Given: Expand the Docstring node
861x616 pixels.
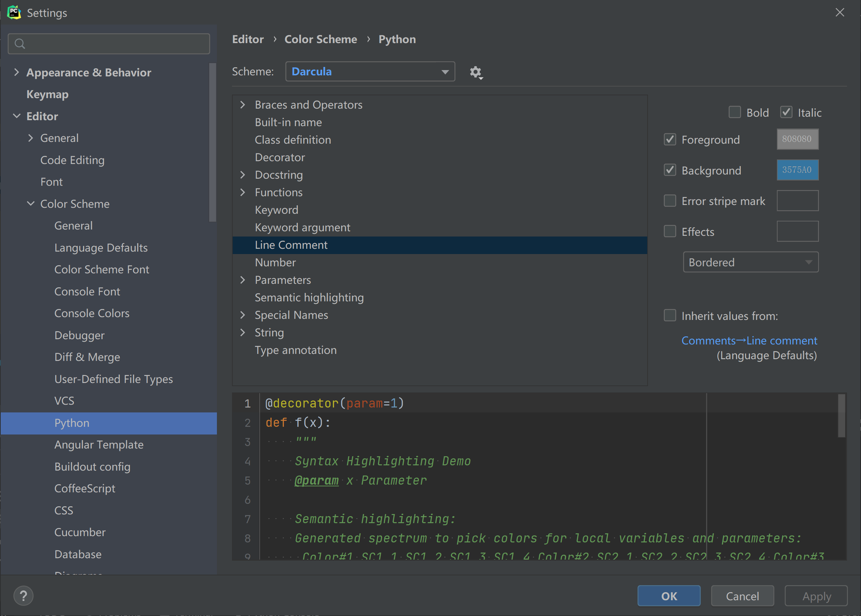Looking at the screenshot, I should (243, 175).
